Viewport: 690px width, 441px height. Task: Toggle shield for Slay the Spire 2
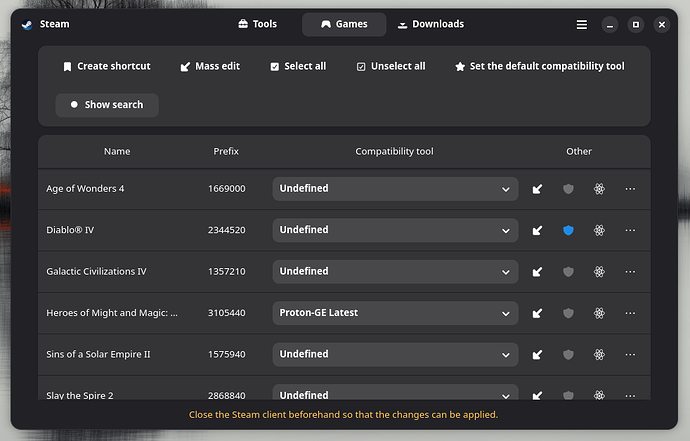[568, 395]
